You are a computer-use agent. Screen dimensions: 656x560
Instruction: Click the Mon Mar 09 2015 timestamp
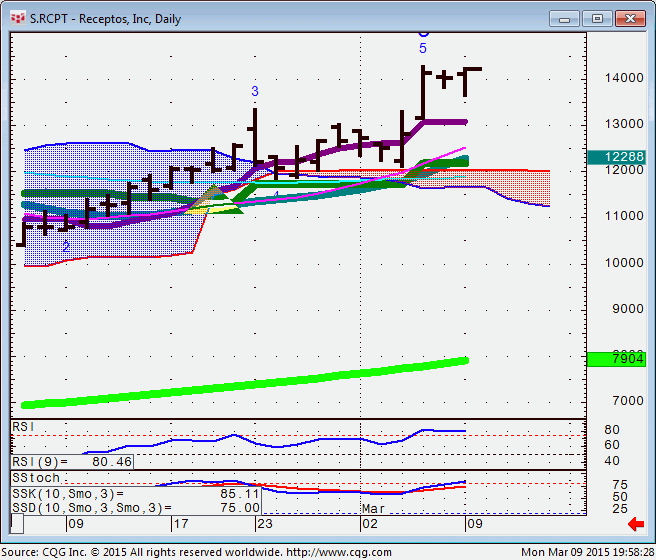pyautogui.click(x=587, y=552)
